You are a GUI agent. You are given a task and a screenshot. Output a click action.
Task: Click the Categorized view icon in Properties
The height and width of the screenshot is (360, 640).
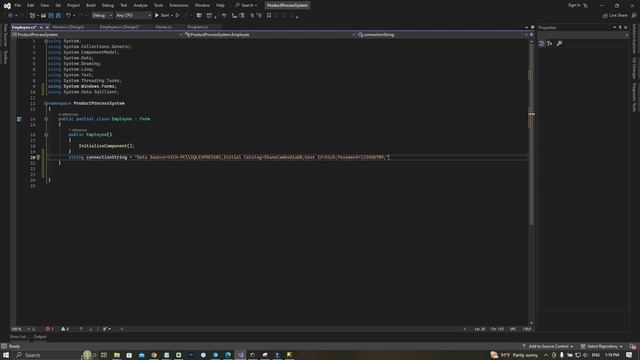542,43
